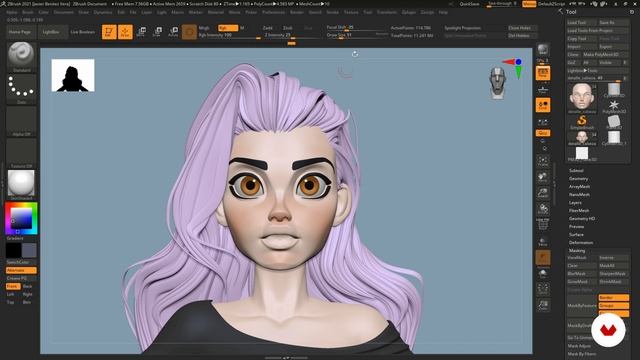Click the black secondary color swatch

(13, 250)
